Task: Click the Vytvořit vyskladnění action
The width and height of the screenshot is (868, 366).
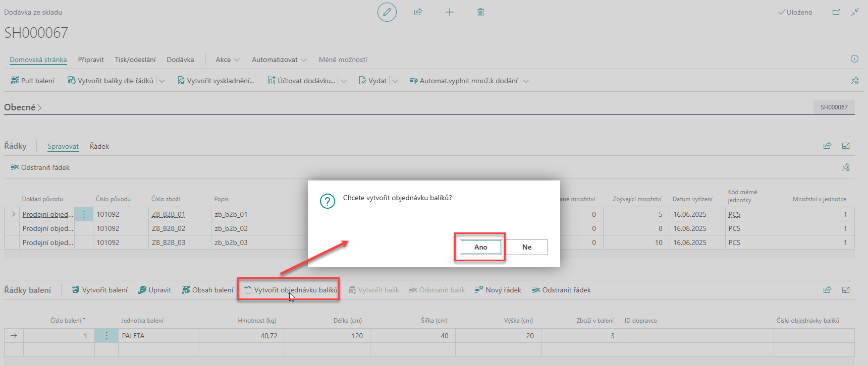Action: click(x=216, y=81)
